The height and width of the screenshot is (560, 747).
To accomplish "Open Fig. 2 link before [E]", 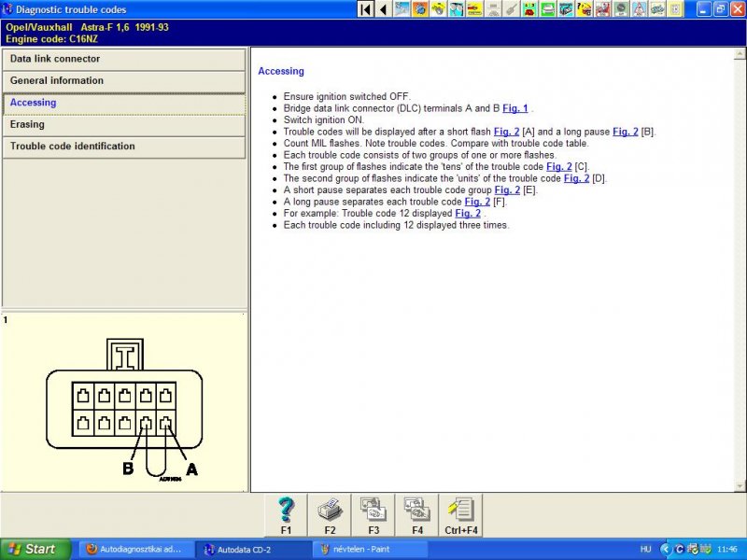I will [507, 190].
